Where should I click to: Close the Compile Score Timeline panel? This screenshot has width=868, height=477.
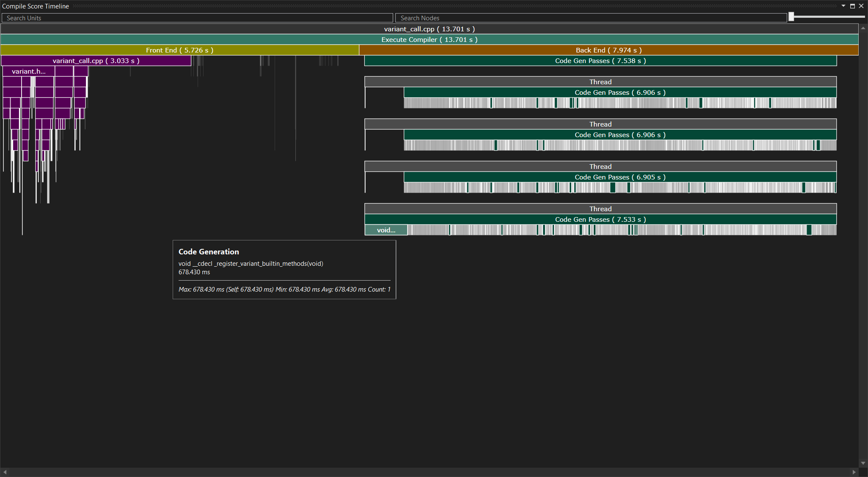point(861,6)
